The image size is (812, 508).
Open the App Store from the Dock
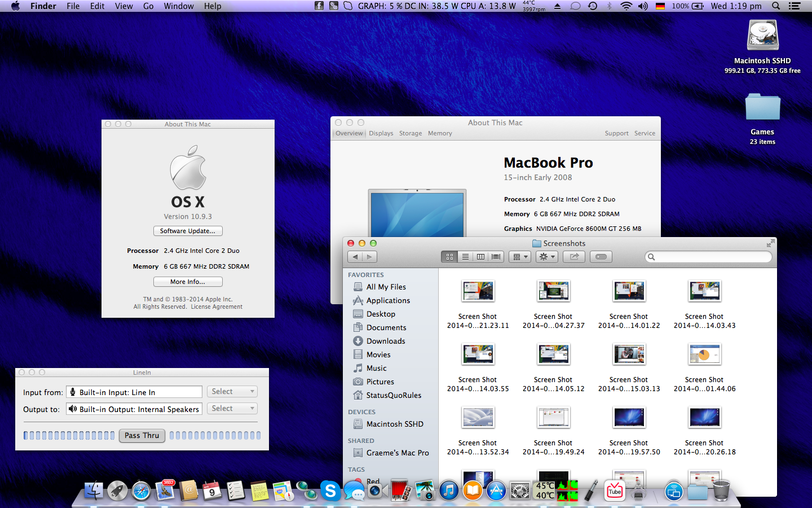point(496,491)
